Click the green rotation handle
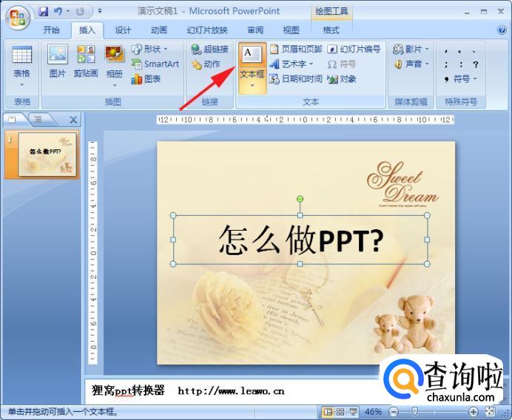 click(x=300, y=199)
